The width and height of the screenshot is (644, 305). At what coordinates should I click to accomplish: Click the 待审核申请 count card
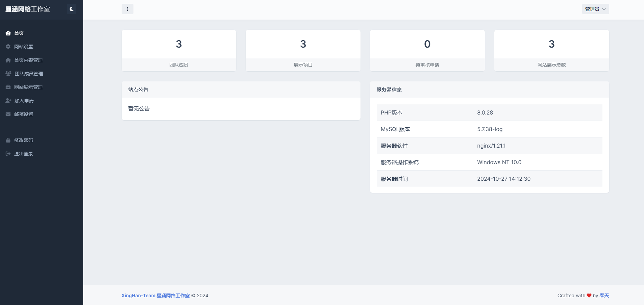(x=427, y=50)
